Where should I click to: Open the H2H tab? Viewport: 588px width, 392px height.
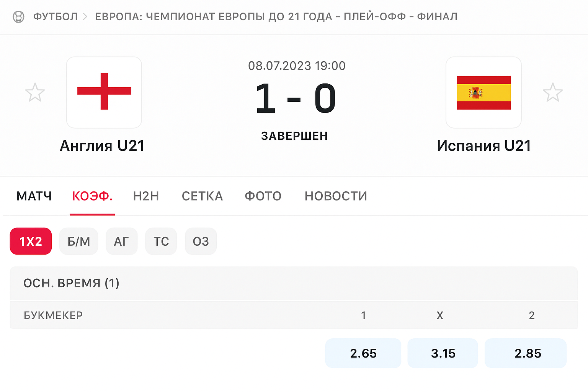point(146,196)
